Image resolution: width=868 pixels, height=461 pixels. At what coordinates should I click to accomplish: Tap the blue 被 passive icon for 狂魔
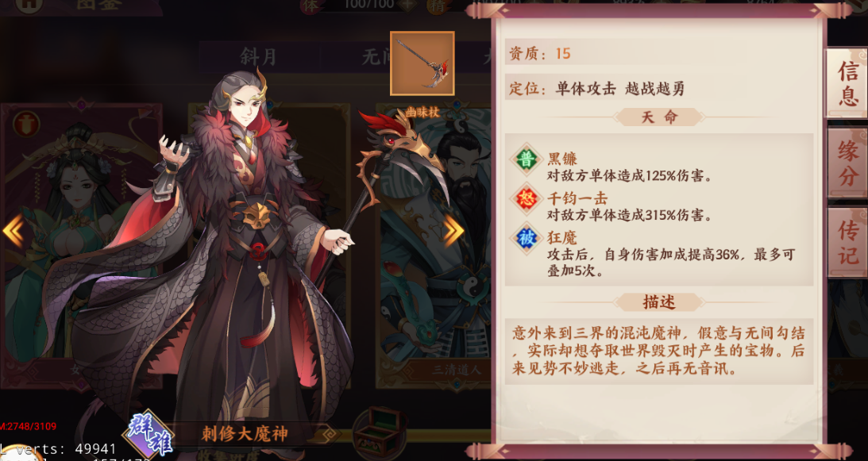coord(527,239)
